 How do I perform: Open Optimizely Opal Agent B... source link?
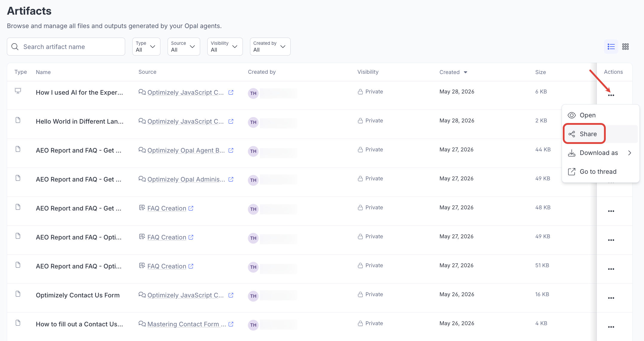click(186, 150)
